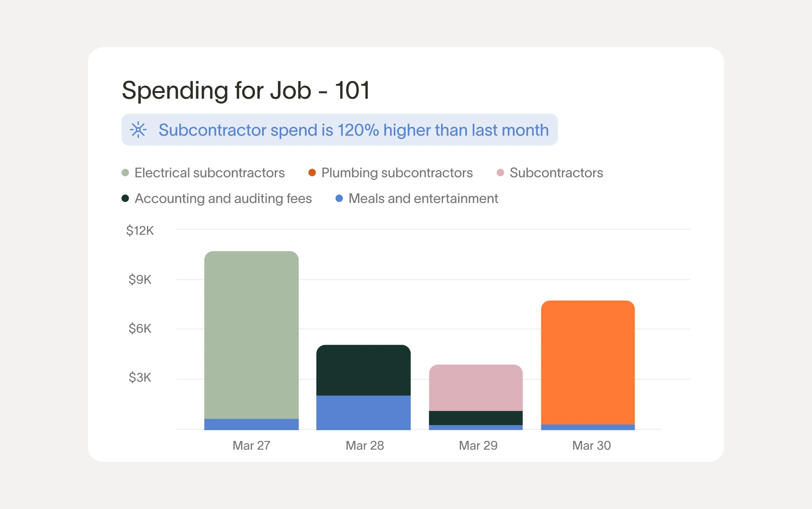Image resolution: width=812 pixels, height=509 pixels.
Task: Click the Meals and entertainment legend dot
Action: (339, 199)
